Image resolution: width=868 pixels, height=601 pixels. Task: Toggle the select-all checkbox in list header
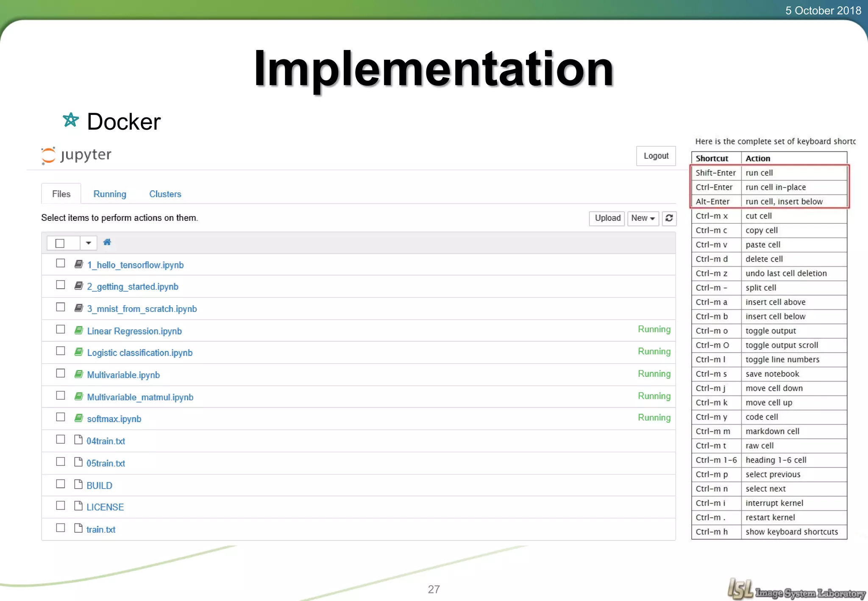[60, 243]
